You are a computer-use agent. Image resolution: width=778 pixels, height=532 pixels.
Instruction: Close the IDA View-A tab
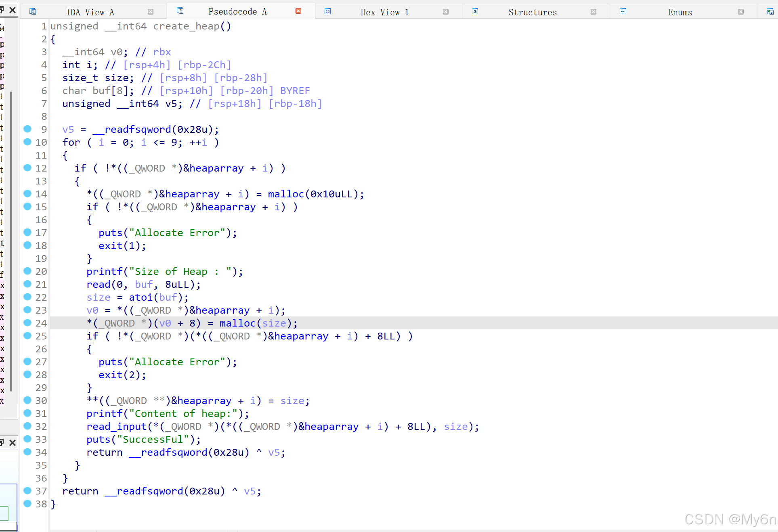151,12
